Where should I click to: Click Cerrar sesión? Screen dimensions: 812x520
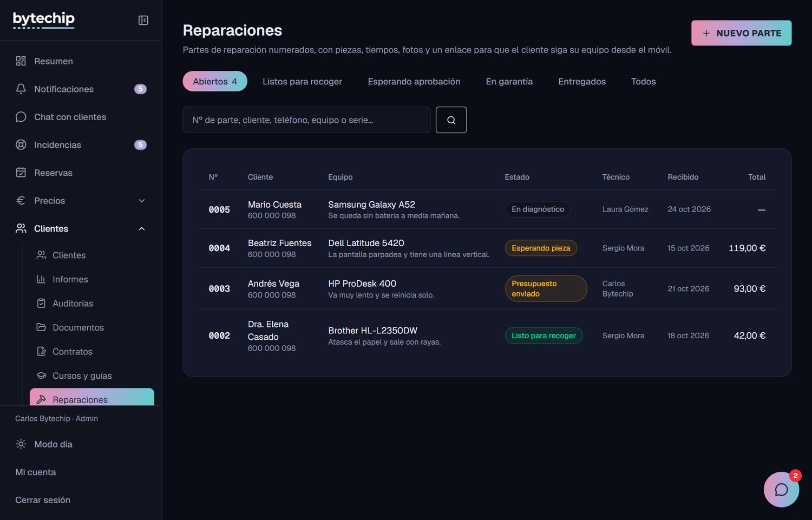coord(43,500)
